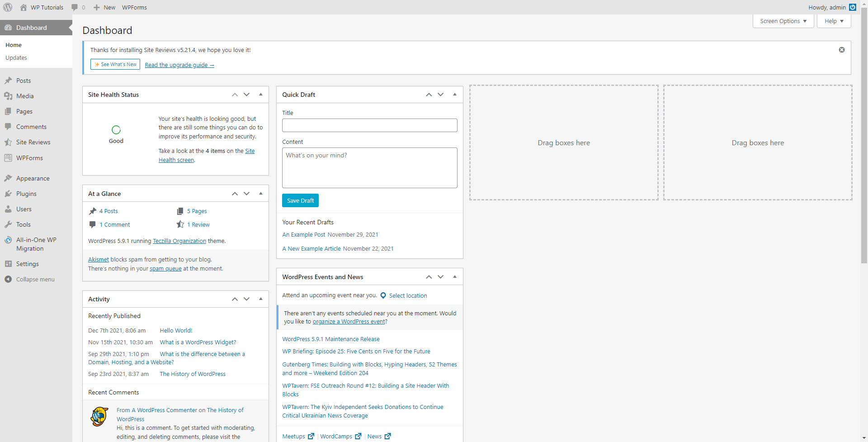Go to Updates submenu

16,57
